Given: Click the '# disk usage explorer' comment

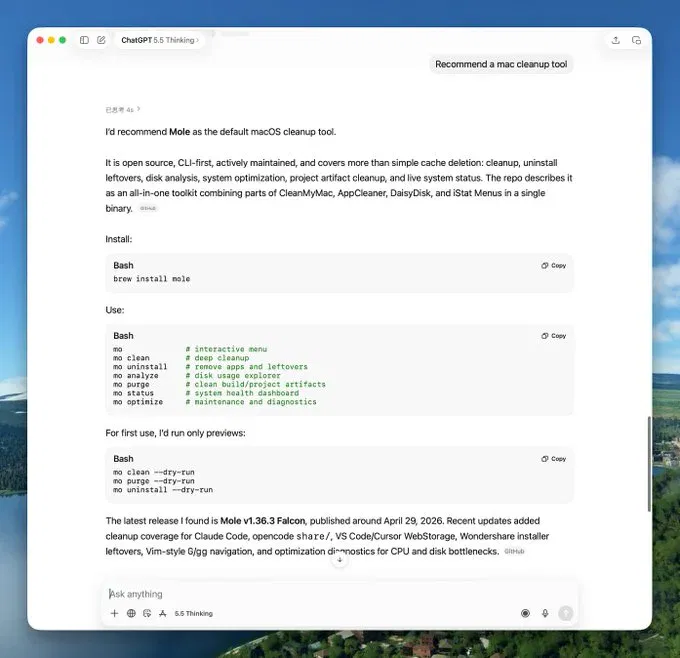Looking at the screenshot, I should point(233,376).
